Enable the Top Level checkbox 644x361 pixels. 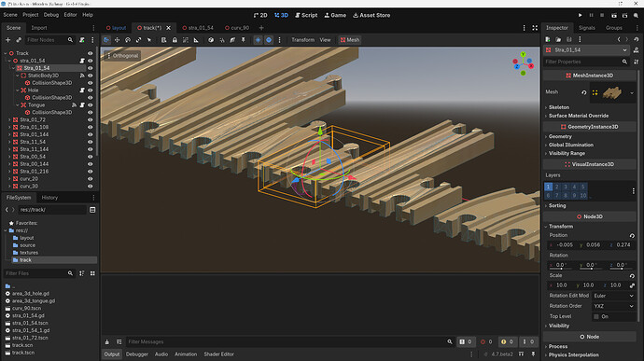596,316
